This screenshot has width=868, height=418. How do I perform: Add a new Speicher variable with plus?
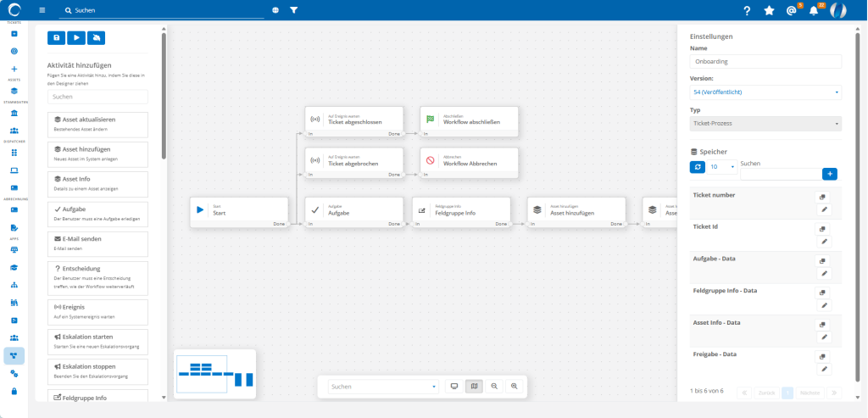click(830, 173)
